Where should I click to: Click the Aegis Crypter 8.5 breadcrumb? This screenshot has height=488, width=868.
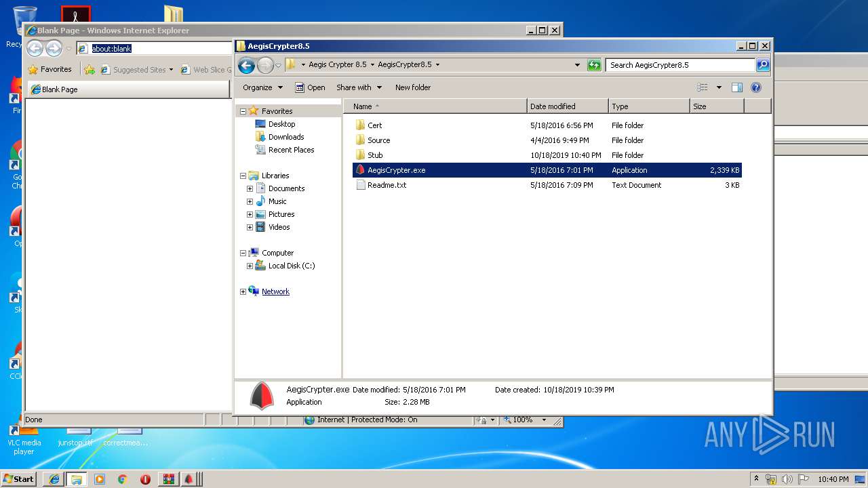click(x=337, y=65)
